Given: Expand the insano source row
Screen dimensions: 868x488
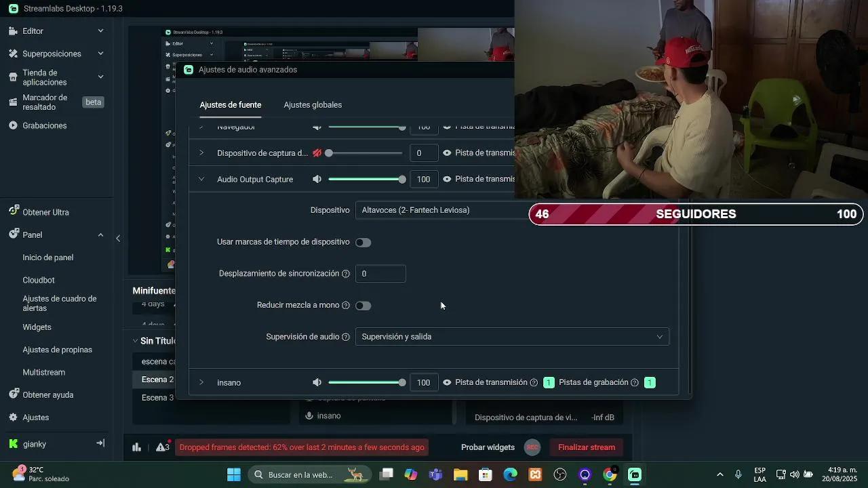Looking at the screenshot, I should click(201, 383).
